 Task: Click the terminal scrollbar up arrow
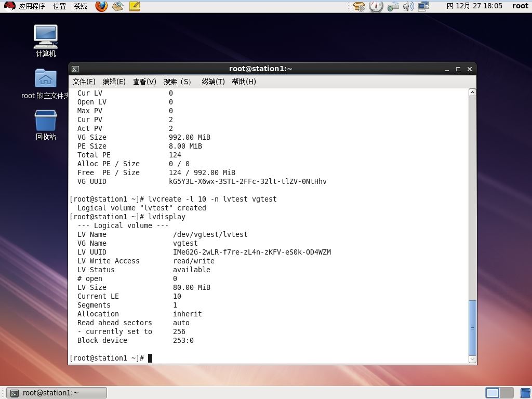pos(472,92)
